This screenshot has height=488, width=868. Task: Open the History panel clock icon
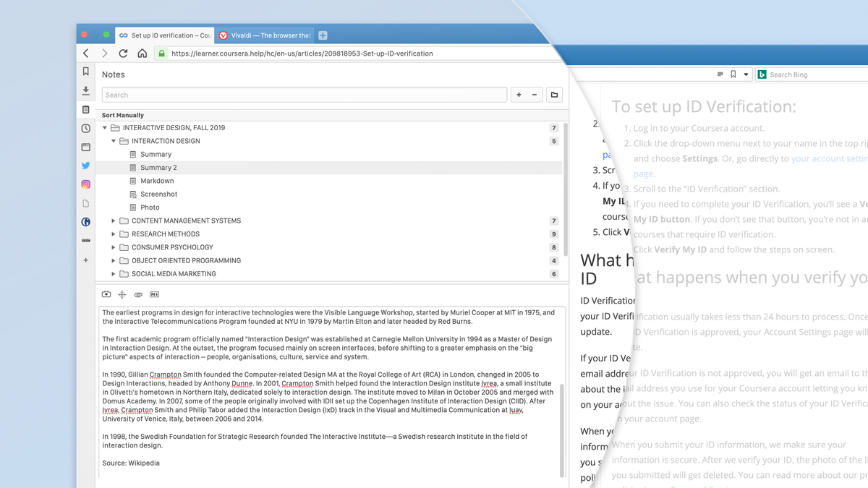pyautogui.click(x=86, y=129)
